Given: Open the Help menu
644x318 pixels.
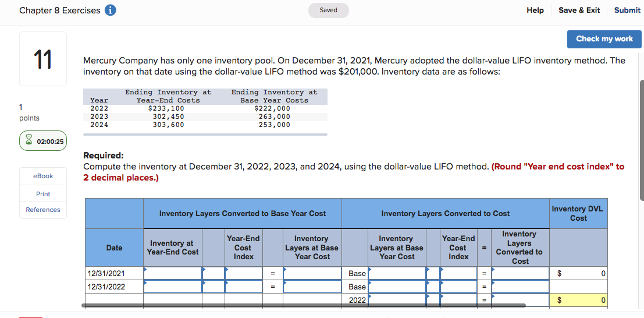Looking at the screenshot, I should pos(535,10).
